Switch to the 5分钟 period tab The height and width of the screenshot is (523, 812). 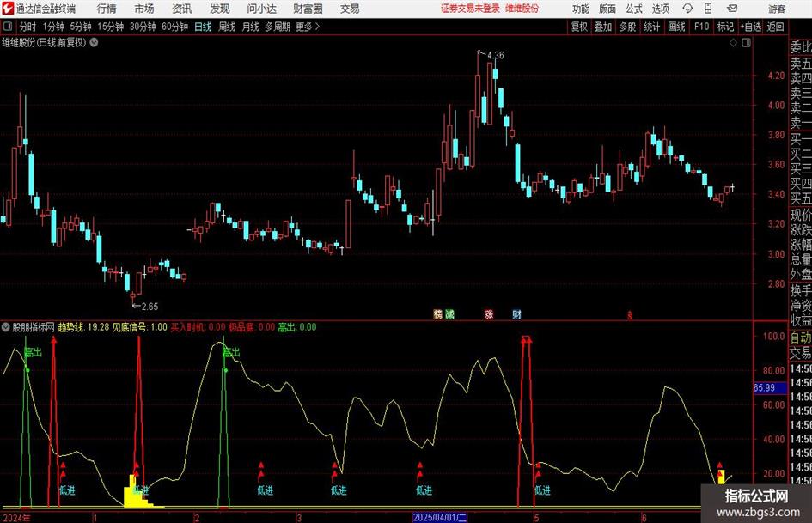click(x=81, y=27)
